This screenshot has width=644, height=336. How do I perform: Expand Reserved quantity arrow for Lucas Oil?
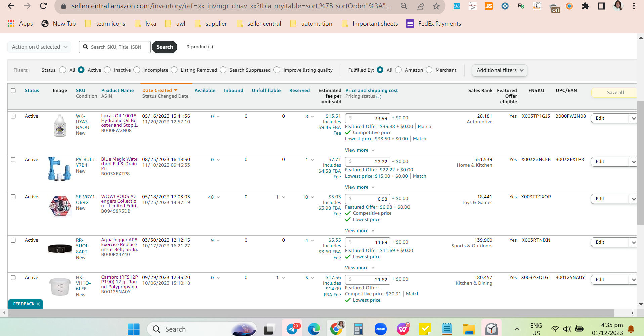pyautogui.click(x=313, y=117)
